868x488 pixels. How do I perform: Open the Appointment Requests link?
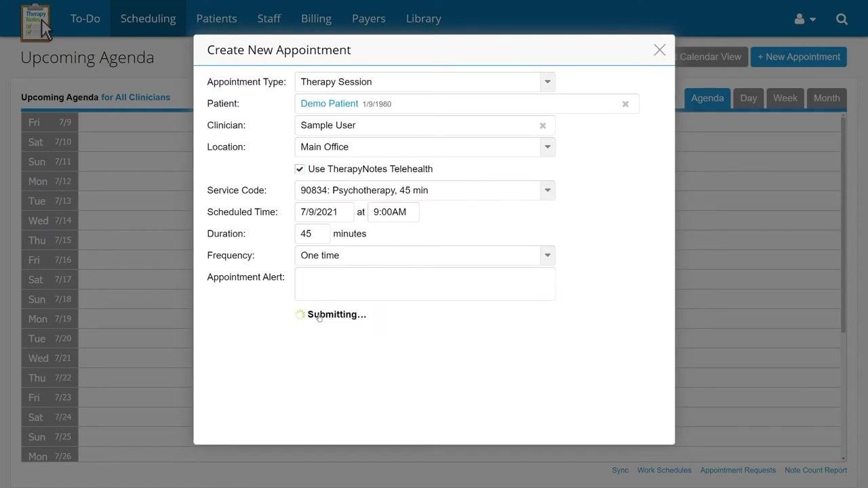pos(738,470)
